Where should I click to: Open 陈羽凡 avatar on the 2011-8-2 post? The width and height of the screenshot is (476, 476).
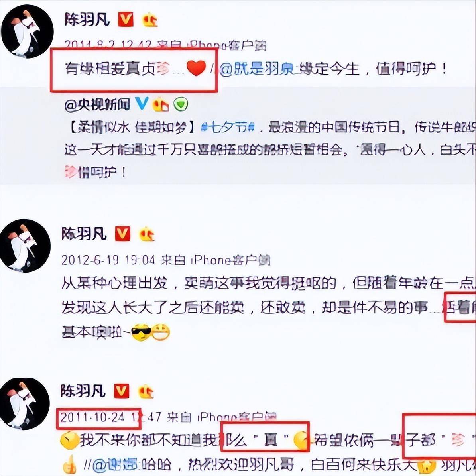click(28, 31)
